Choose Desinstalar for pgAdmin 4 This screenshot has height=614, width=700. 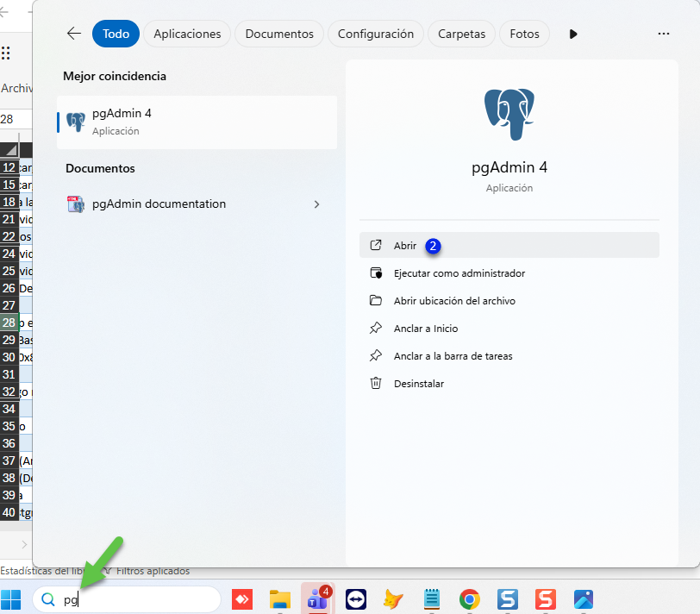coord(509,384)
